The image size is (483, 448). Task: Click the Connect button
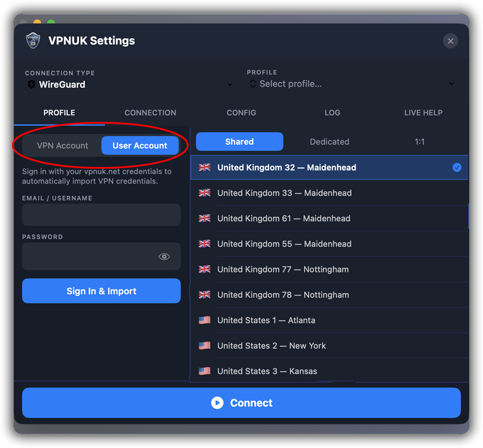pyautogui.click(x=241, y=402)
